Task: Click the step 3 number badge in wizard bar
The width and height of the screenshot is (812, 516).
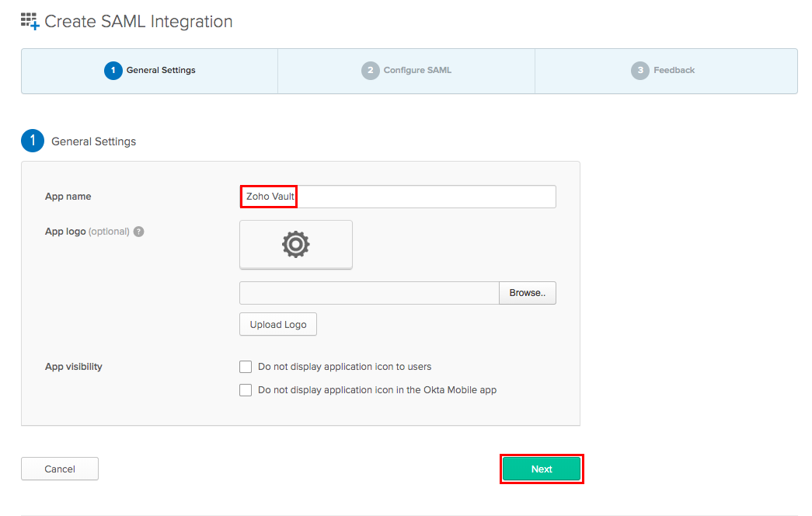Action: pos(640,71)
